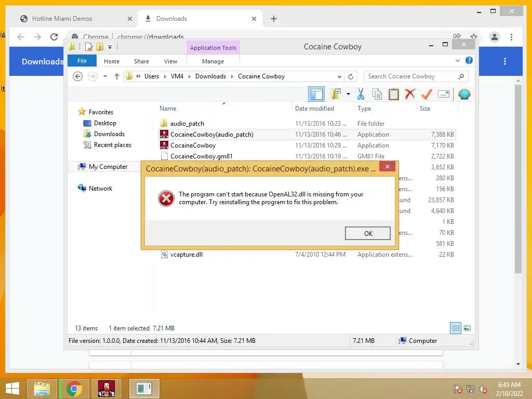Click the quick access New folder icon
532x399 pixels.
100,47
